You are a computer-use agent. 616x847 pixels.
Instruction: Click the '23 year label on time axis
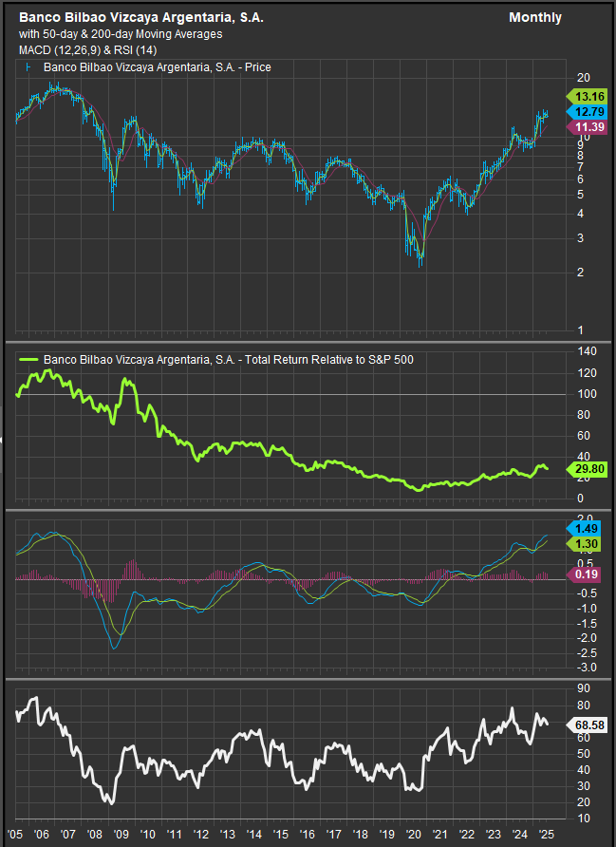[x=493, y=834]
